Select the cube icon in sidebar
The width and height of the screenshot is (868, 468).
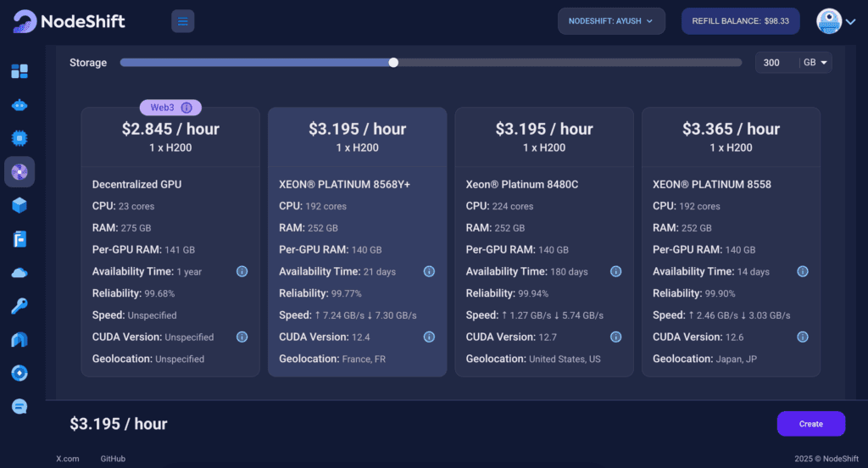(19, 205)
